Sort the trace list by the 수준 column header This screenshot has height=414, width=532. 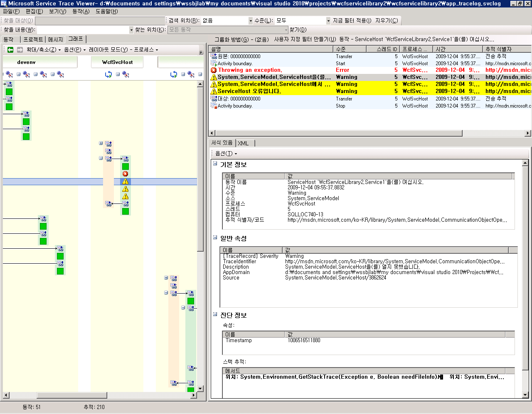tap(350, 49)
